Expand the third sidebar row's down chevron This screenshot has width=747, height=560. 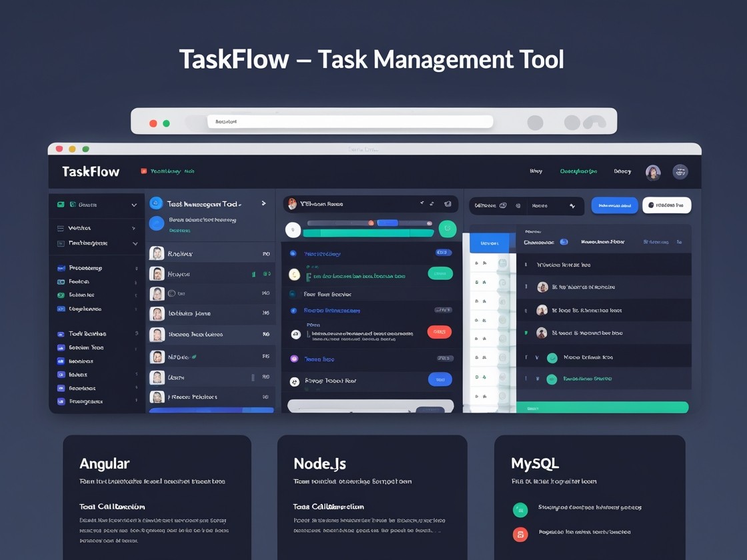click(x=135, y=243)
